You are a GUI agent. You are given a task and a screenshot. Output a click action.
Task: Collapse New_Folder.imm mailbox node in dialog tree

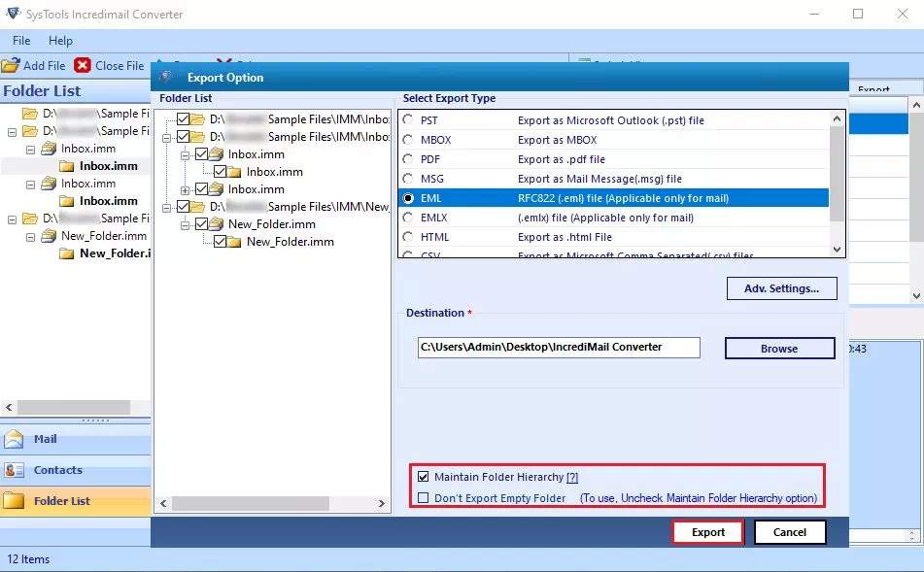(x=185, y=225)
